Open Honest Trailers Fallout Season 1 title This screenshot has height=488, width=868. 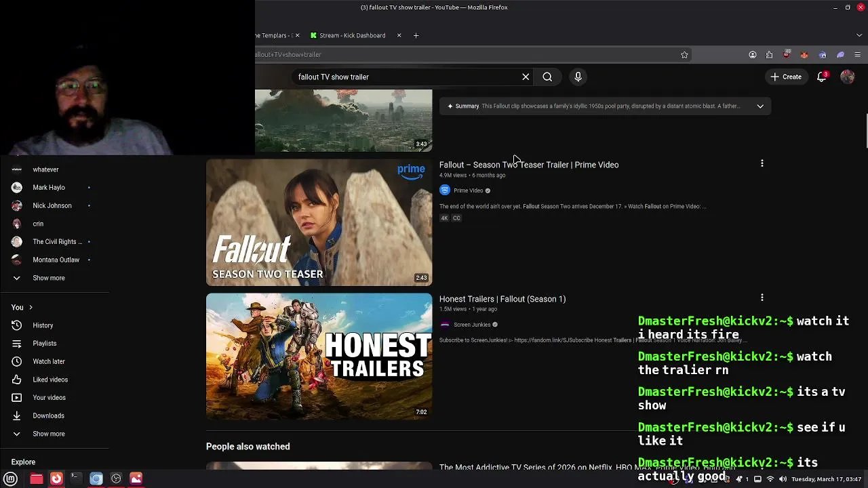pyautogui.click(x=502, y=299)
